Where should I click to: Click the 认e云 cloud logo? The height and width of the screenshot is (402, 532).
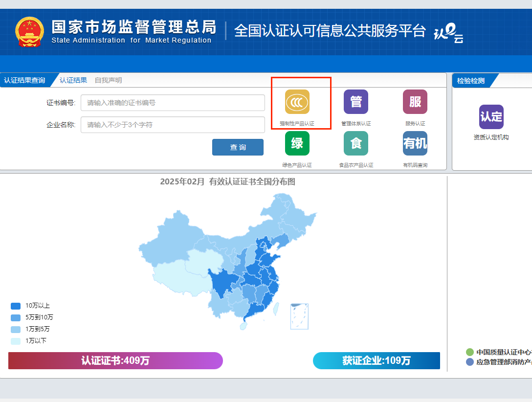point(448,34)
